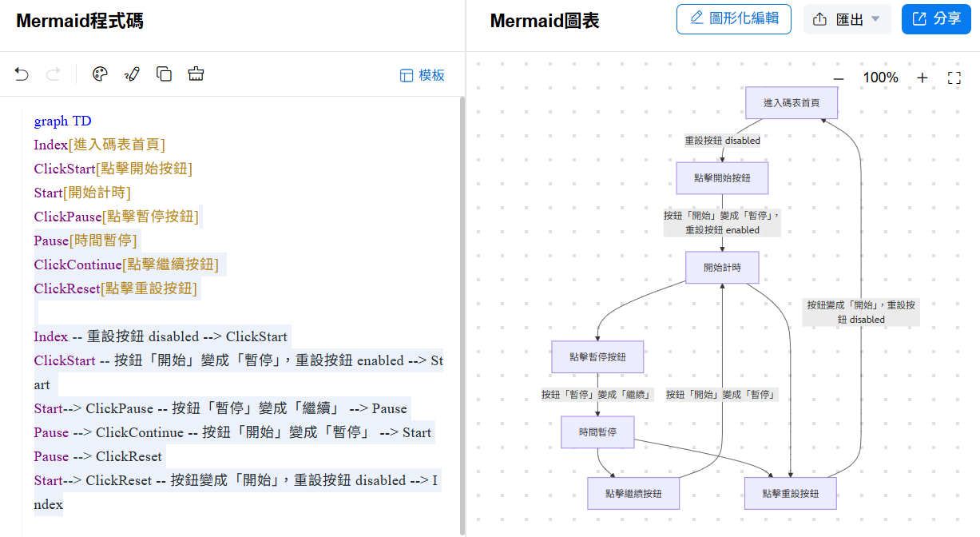This screenshot has width=980, height=537.
Task: Clear the code with the broom icon
Action: (x=196, y=74)
